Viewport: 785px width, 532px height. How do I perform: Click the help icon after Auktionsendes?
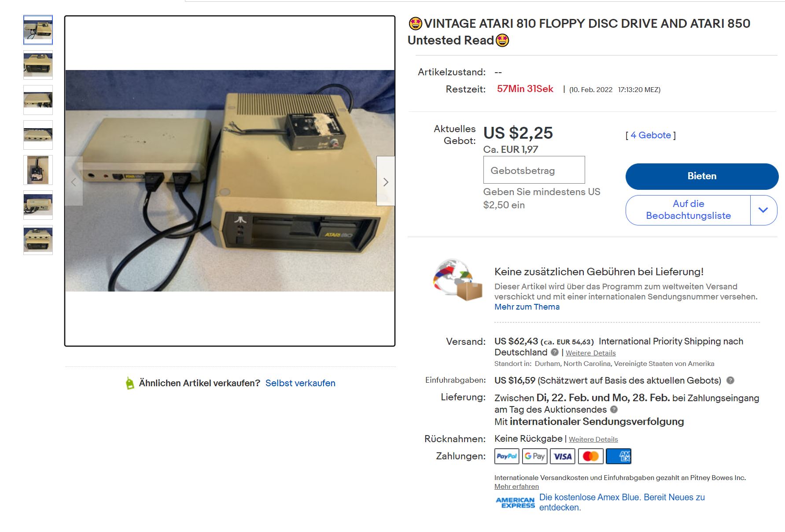[614, 410]
